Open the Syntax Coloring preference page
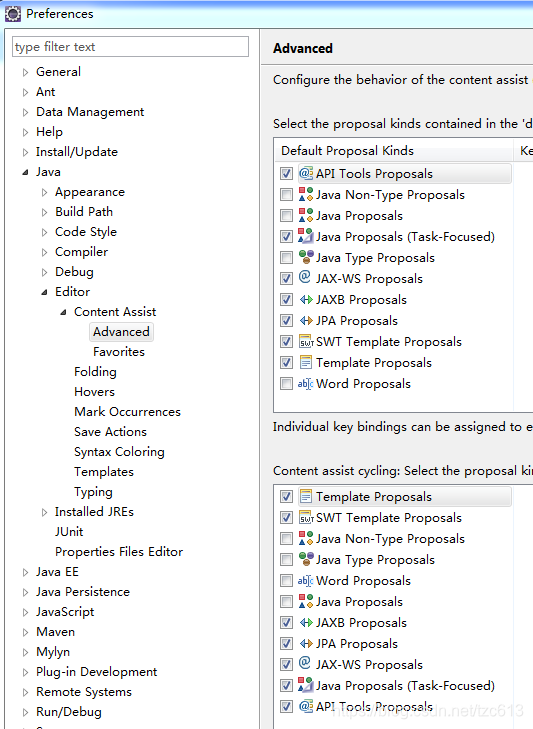Screen dimensions: 533x729 click(x=119, y=452)
